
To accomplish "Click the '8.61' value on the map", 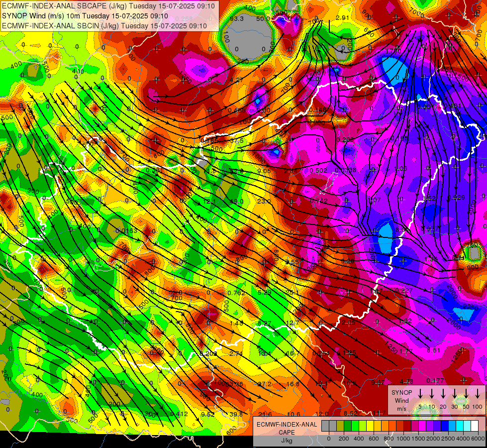I will click(433, 350).
